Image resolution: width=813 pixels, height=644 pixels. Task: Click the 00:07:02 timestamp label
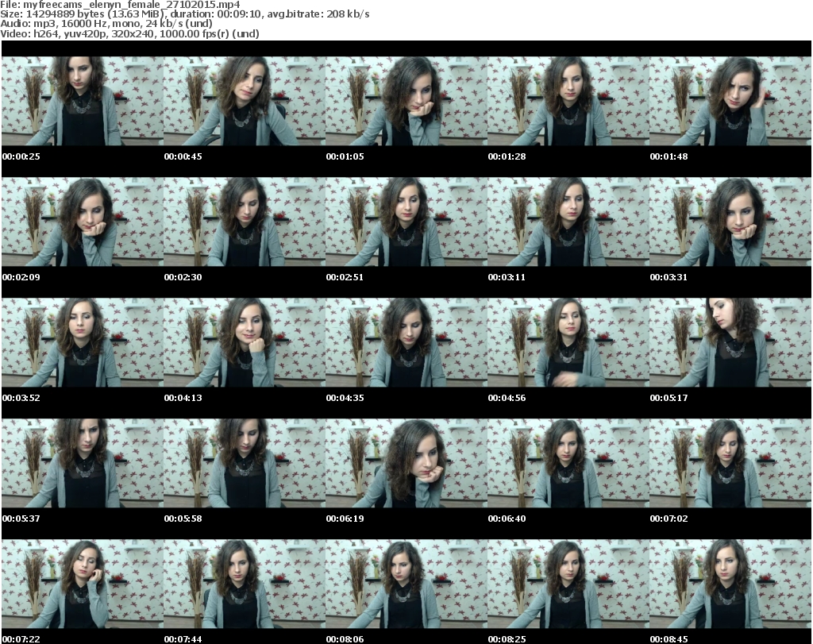click(669, 519)
